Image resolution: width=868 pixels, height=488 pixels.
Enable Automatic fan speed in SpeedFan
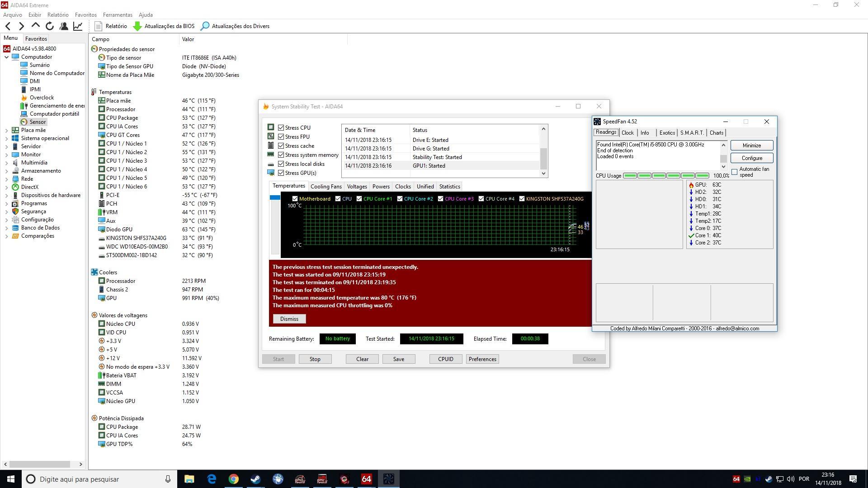(735, 172)
